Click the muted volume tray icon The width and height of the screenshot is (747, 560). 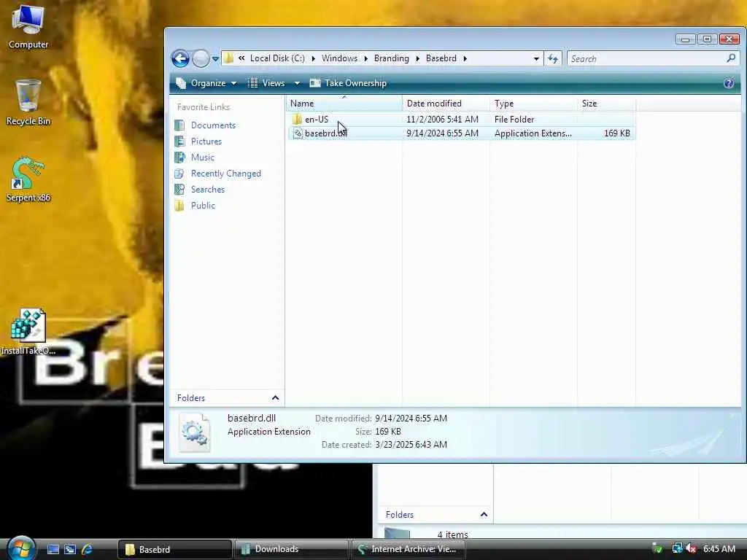point(691,548)
